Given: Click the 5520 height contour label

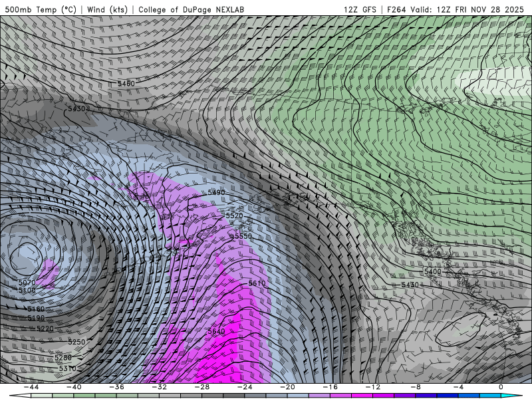Looking at the screenshot, I should (x=235, y=215).
